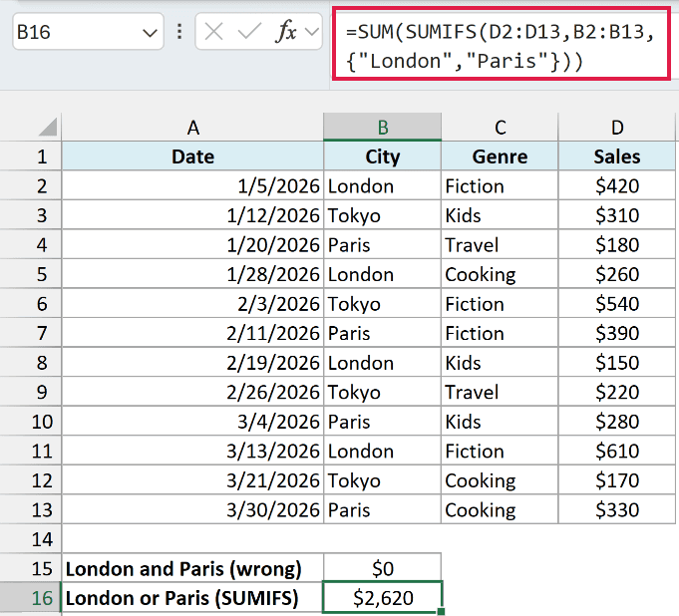Click the London and Paris (wrong) label
This screenshot has width=679, height=616.
tap(192, 568)
